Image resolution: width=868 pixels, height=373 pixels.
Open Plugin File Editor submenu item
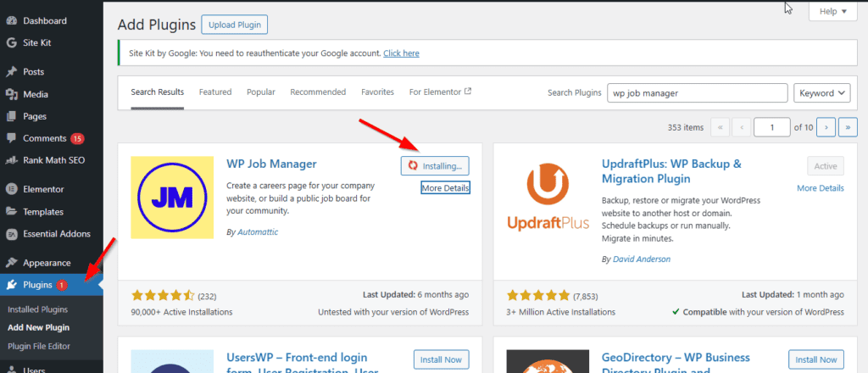pos(39,346)
